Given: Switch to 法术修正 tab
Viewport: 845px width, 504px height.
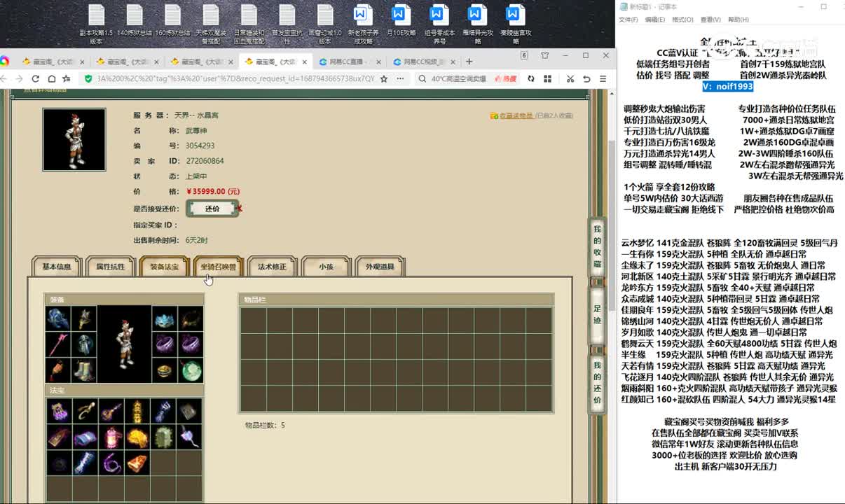Looking at the screenshot, I should 272,267.
